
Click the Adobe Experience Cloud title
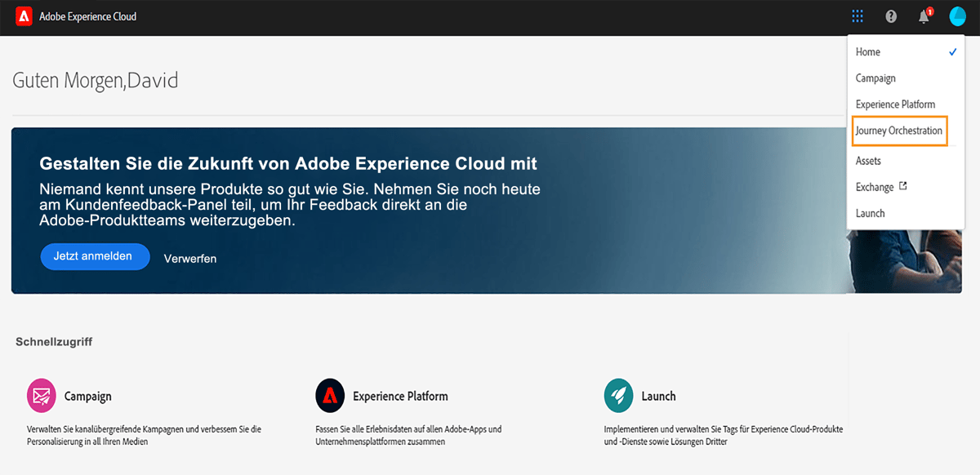click(x=88, y=16)
